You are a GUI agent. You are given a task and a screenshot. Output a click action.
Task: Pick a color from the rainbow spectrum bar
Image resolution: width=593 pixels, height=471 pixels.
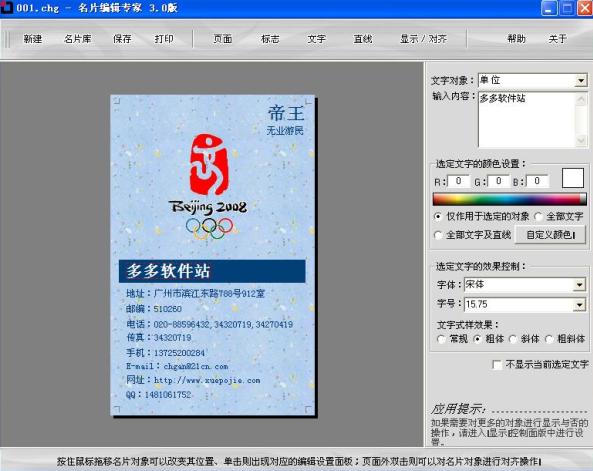509,199
